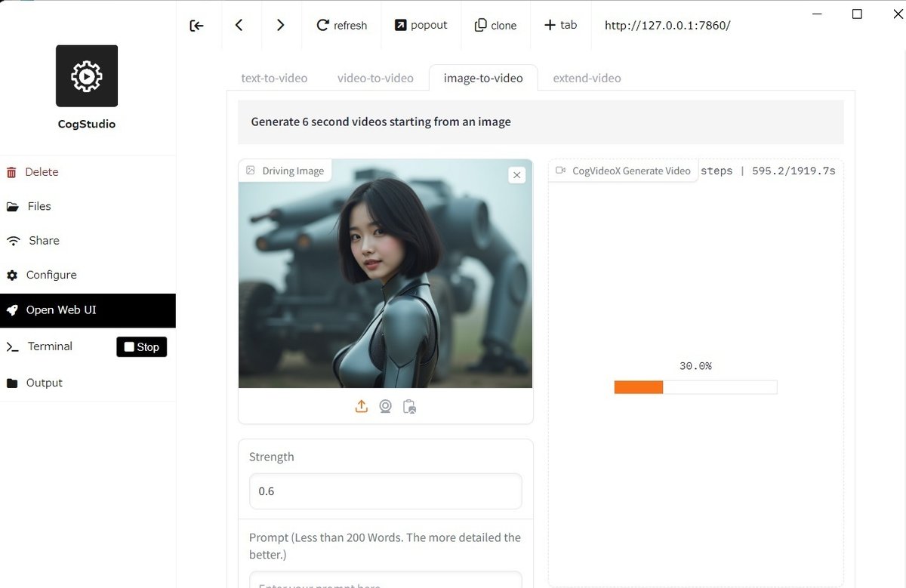906x588 pixels.
Task: Stop the running terminal process
Action: click(141, 346)
